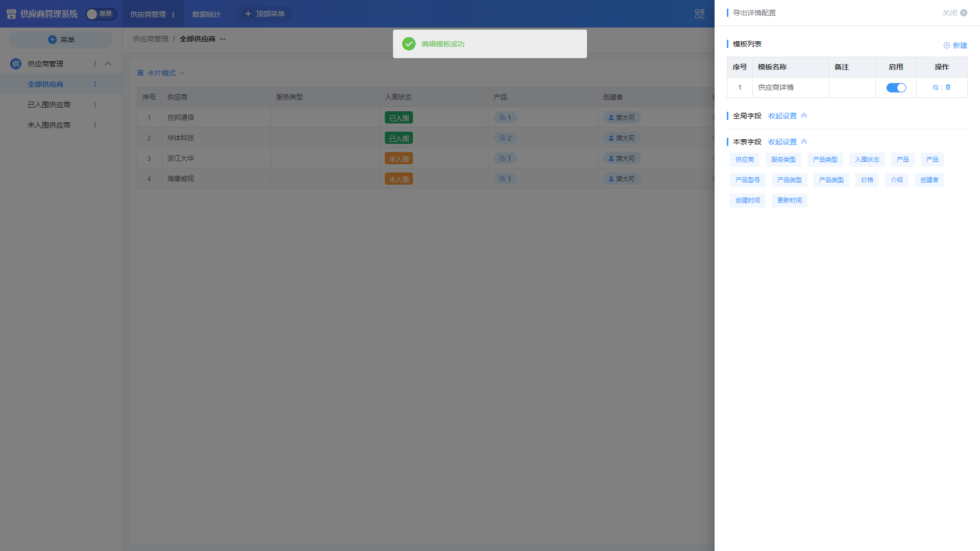Click the 海康威视 supplier cell
The width and height of the screenshot is (980, 551).
216,179
